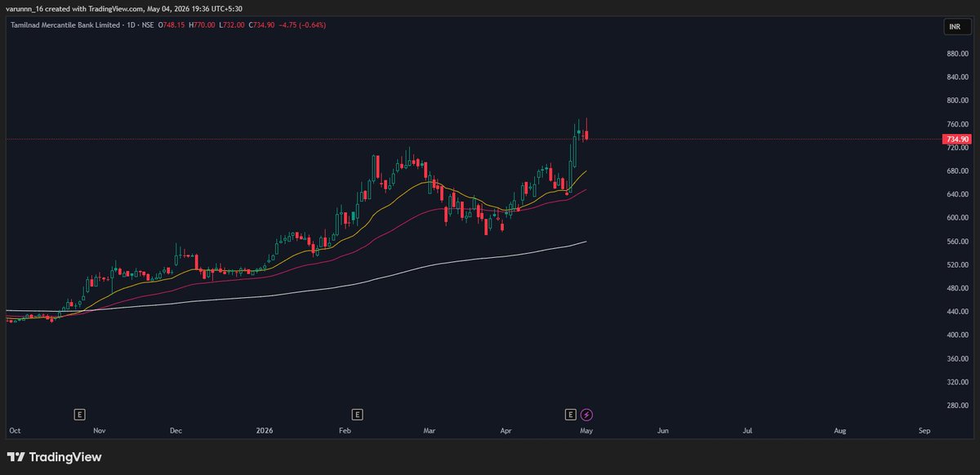Click the 880.00 price axis label
This screenshot has width=980, height=475.
957,54
